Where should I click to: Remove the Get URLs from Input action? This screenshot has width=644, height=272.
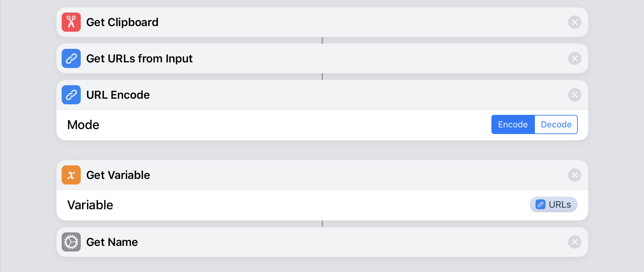click(574, 58)
